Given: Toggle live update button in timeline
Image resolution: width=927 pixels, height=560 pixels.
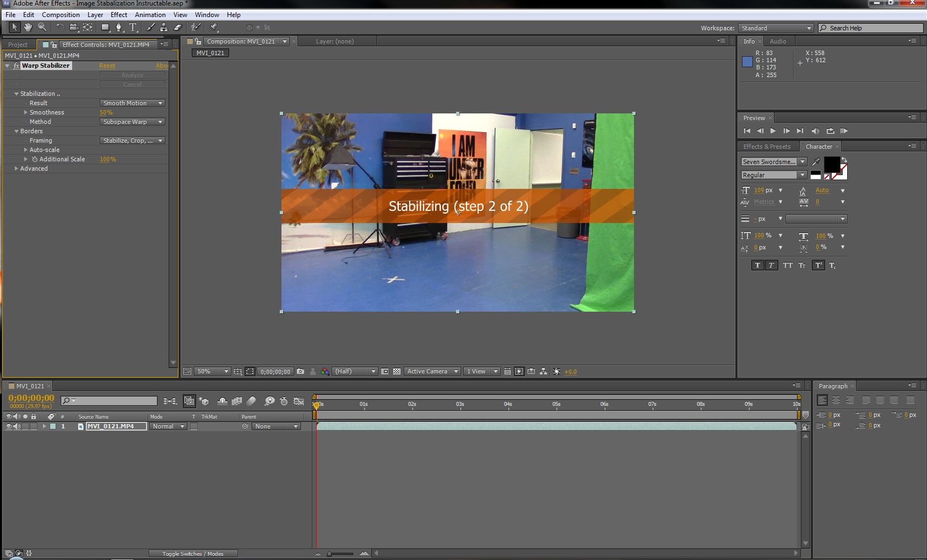Looking at the screenshot, I should pos(189,401).
